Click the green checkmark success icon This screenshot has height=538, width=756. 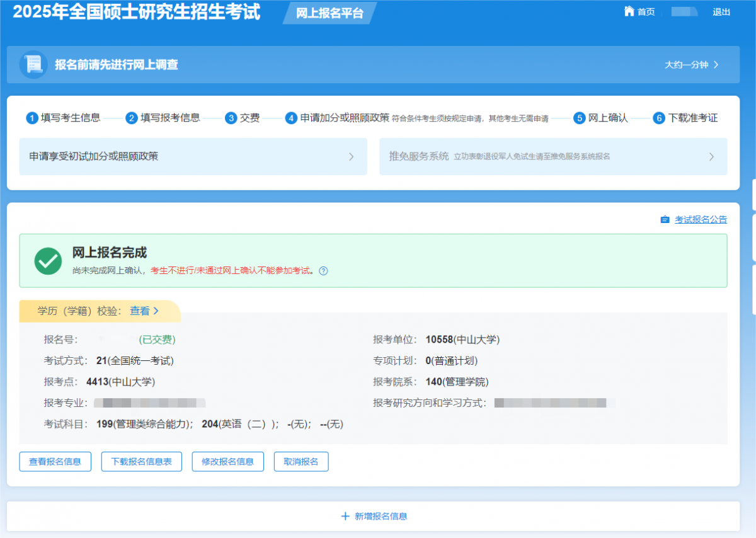(48, 261)
